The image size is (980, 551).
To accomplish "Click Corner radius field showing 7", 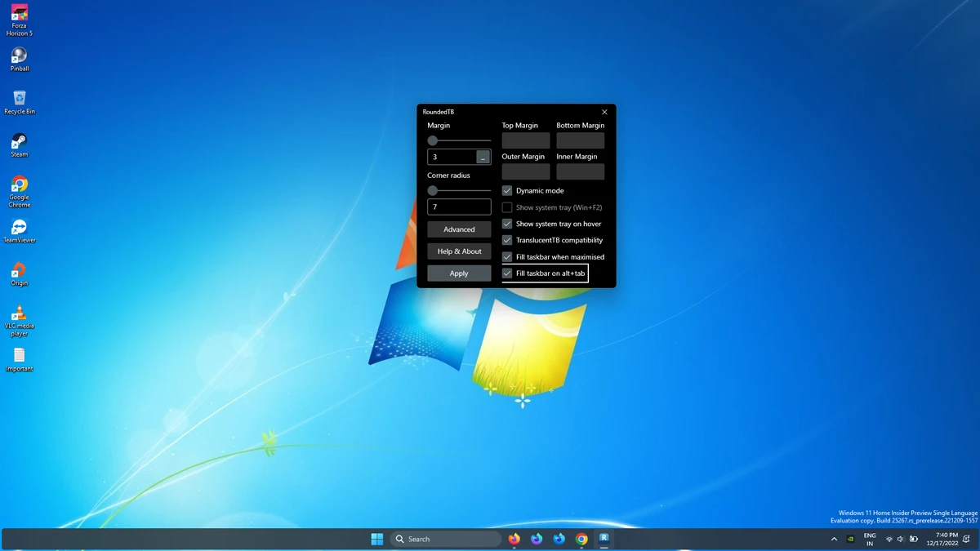I will pos(459,207).
